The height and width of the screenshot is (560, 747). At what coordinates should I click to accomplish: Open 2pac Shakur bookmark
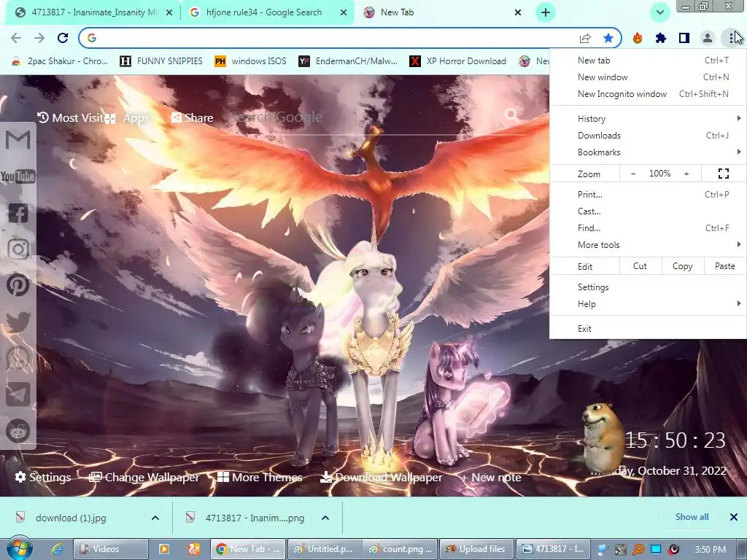pyautogui.click(x=61, y=61)
